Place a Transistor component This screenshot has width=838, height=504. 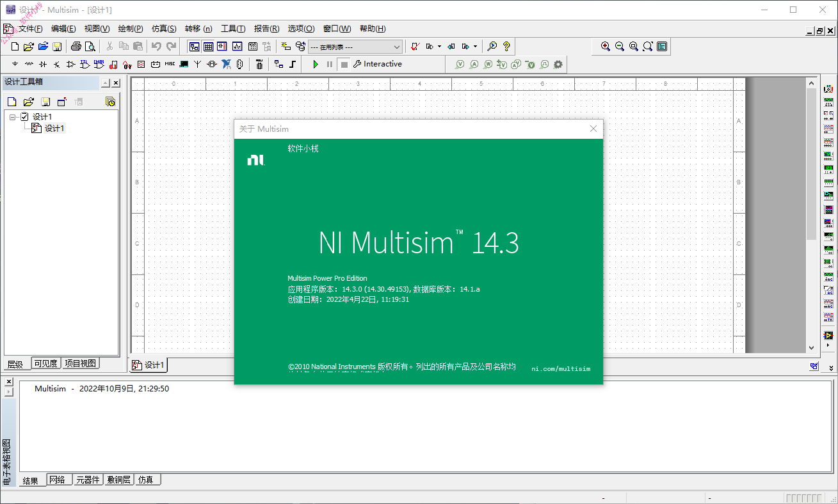[57, 64]
